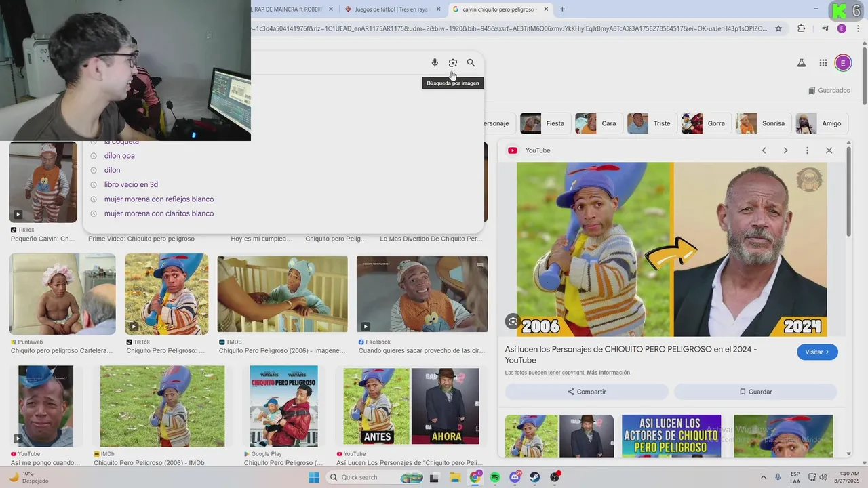This screenshot has height=488, width=868.
Task: Open Chrome profile icon in toolbar
Action: pos(842,28)
